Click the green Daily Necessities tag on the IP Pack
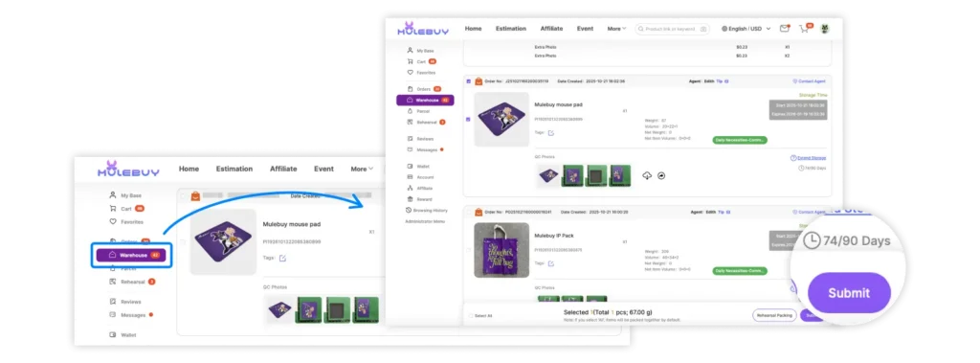Image resolution: width=980 pixels, height=363 pixels. click(740, 271)
